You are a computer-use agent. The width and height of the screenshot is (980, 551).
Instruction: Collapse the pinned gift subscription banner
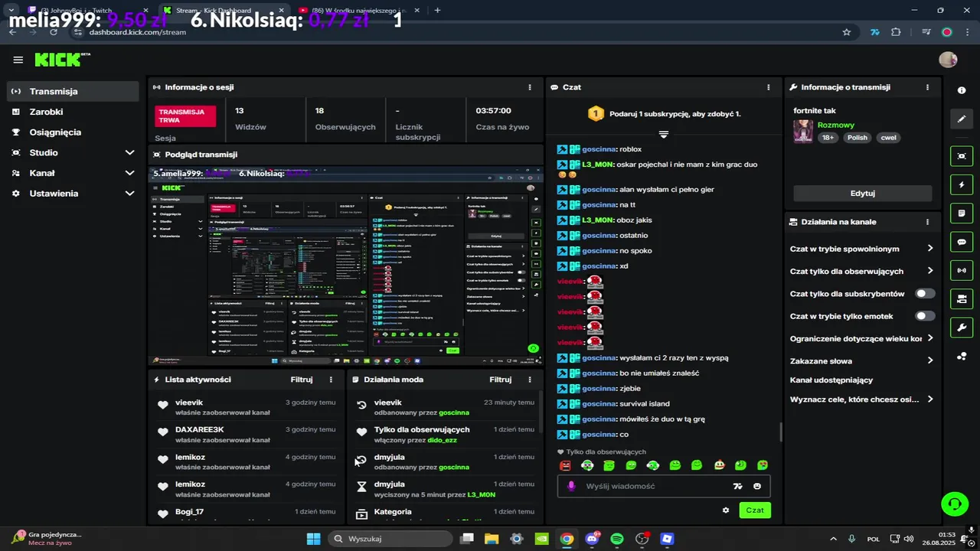coord(664,134)
